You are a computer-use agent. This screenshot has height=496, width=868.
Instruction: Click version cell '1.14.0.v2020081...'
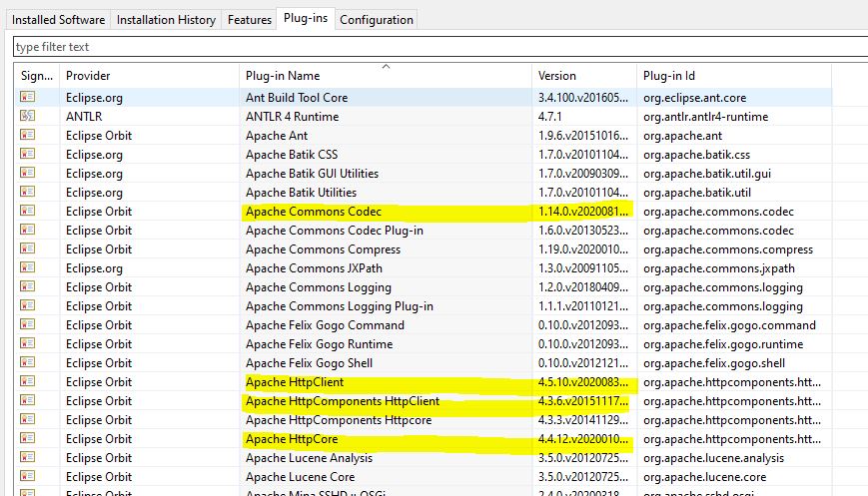(583, 212)
